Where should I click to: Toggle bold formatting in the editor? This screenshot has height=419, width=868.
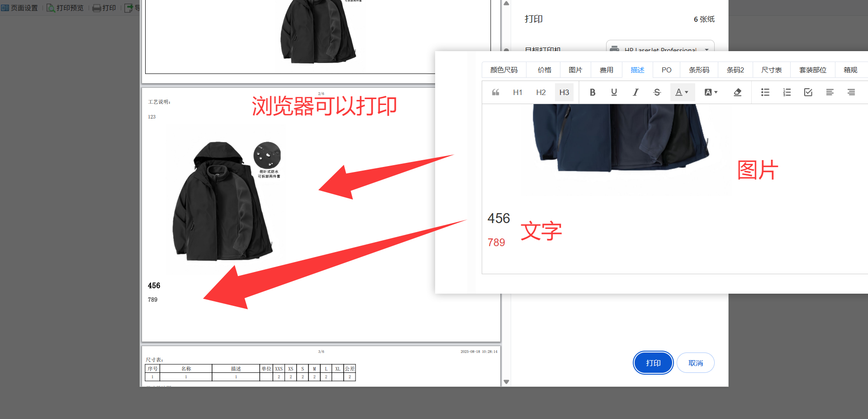(592, 92)
